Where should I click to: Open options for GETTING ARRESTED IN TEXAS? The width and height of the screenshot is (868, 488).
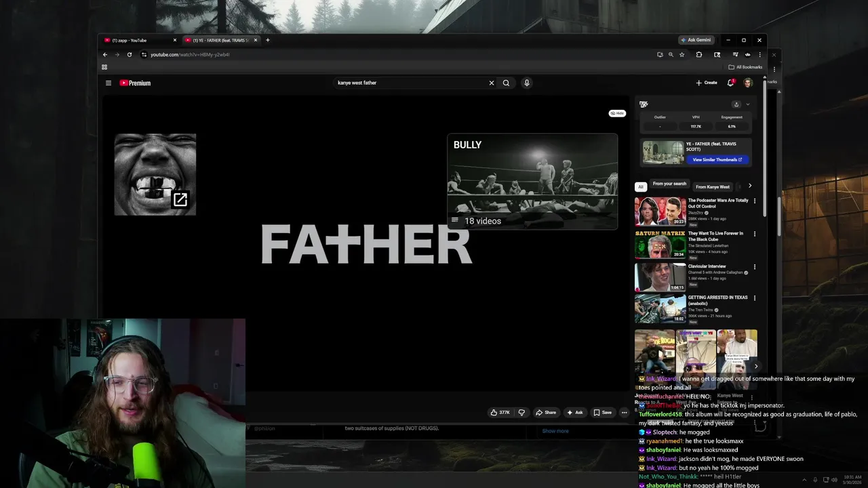coord(754,298)
